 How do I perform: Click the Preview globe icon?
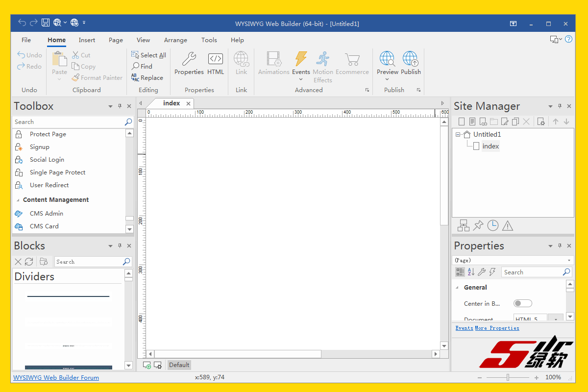click(387, 60)
